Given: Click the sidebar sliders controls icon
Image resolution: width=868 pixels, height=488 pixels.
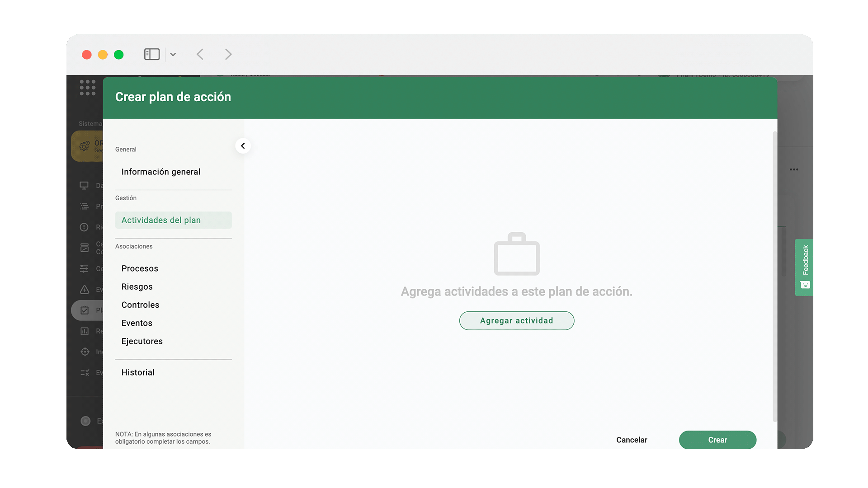Looking at the screenshot, I should coord(84,268).
